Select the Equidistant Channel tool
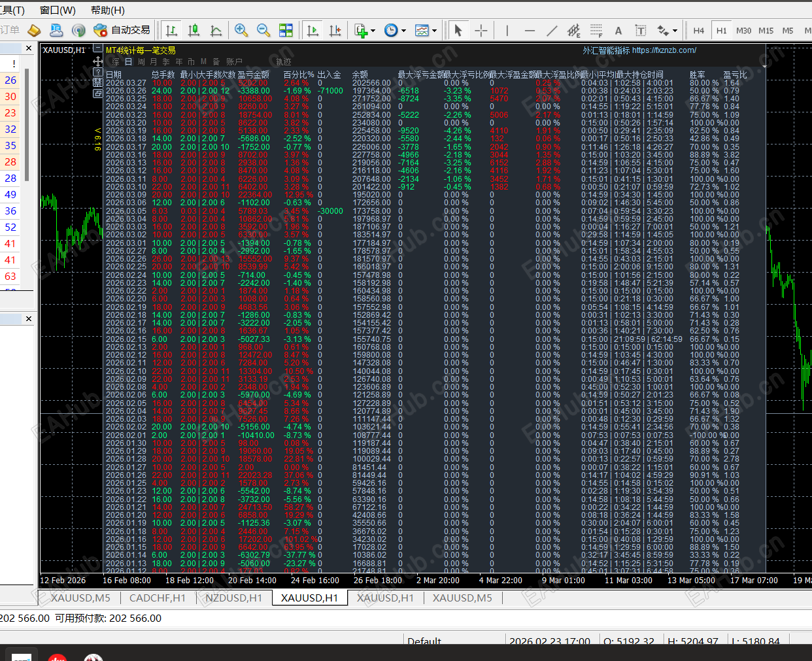812x661 pixels. (574, 30)
